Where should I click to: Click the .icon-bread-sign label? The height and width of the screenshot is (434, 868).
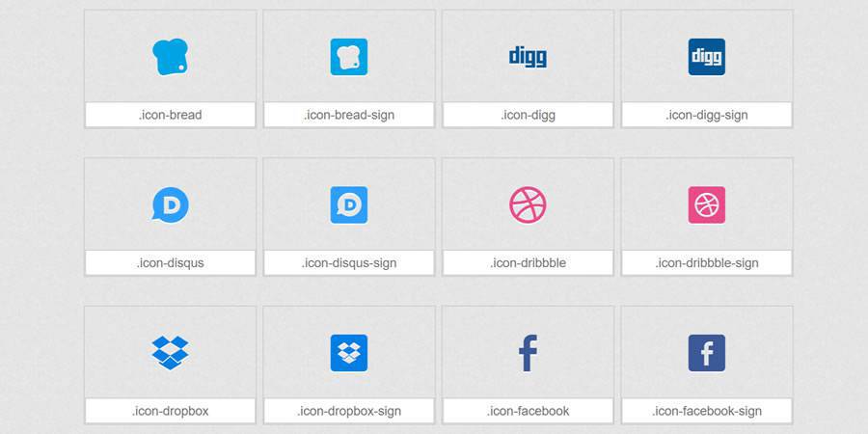pyautogui.click(x=349, y=115)
